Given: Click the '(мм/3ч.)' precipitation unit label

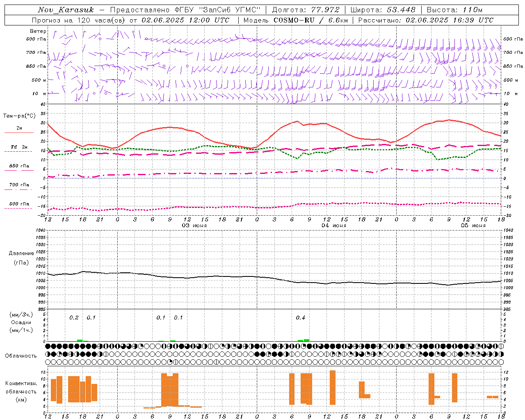Looking at the screenshot, I should [21, 315].
